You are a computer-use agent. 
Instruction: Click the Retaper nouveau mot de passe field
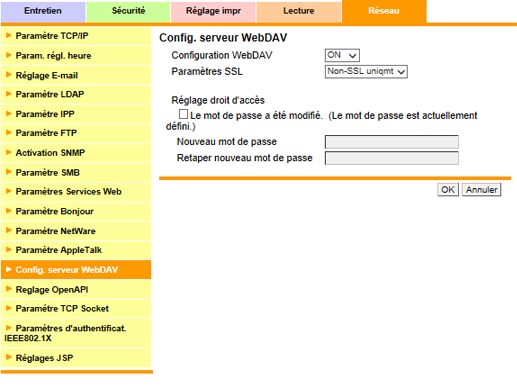pyautogui.click(x=392, y=158)
